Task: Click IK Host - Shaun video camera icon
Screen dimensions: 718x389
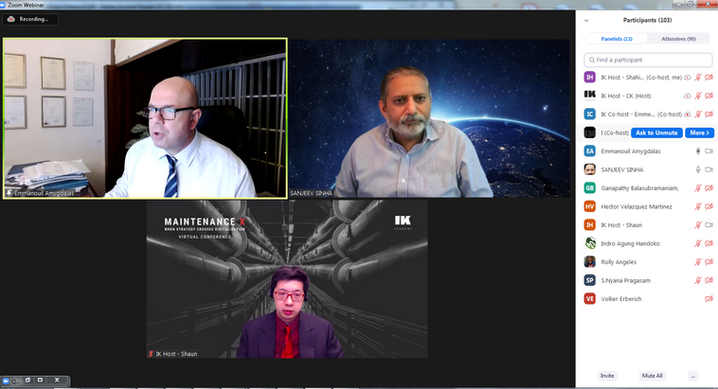Action: point(709,225)
